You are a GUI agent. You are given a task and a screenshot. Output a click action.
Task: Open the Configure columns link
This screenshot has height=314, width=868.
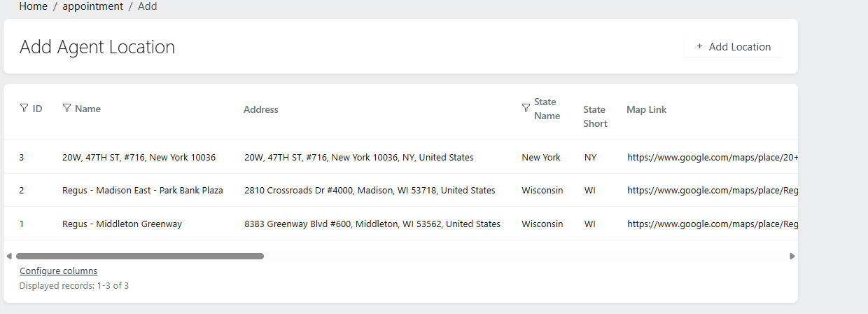(58, 271)
